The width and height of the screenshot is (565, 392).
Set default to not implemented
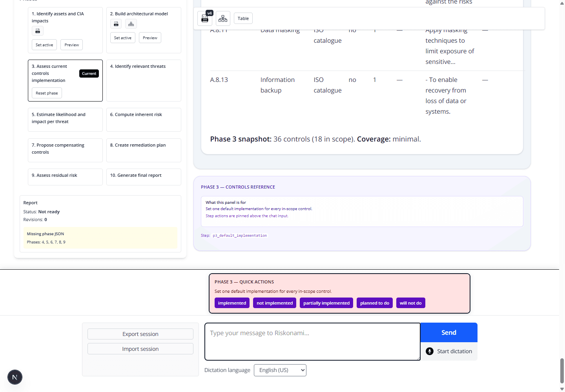coord(275,303)
